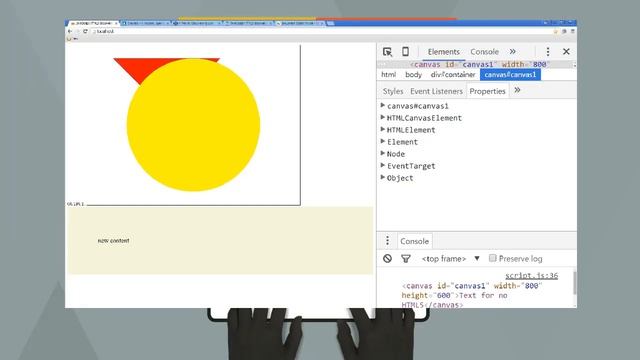Select the canvas#canvas1 breadcrumb

point(510,75)
